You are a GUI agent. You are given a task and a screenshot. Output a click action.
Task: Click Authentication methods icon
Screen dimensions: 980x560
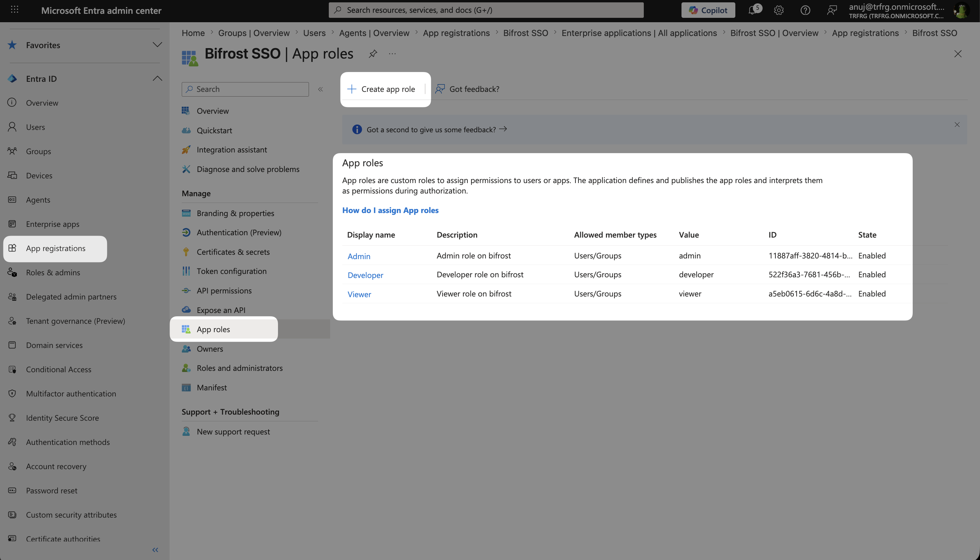(x=12, y=442)
